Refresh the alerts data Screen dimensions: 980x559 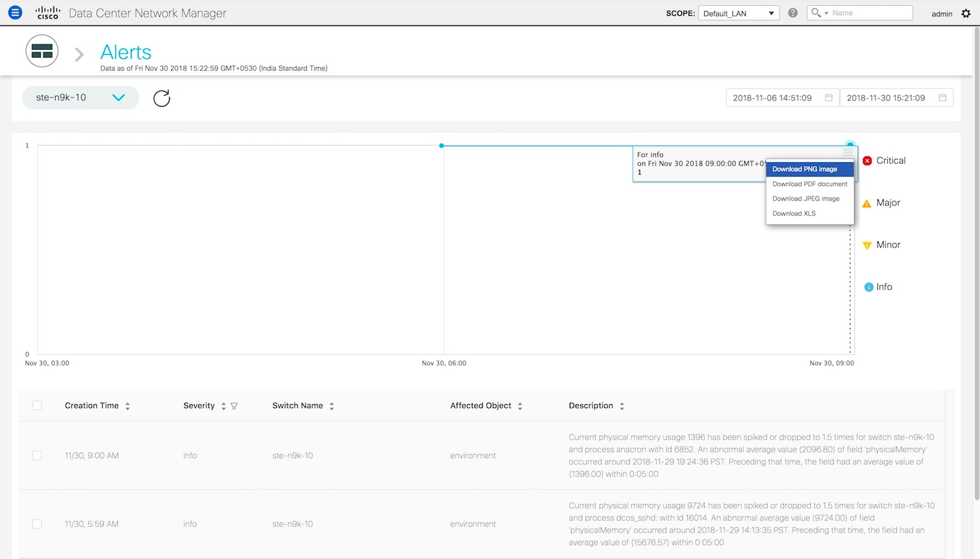(161, 98)
